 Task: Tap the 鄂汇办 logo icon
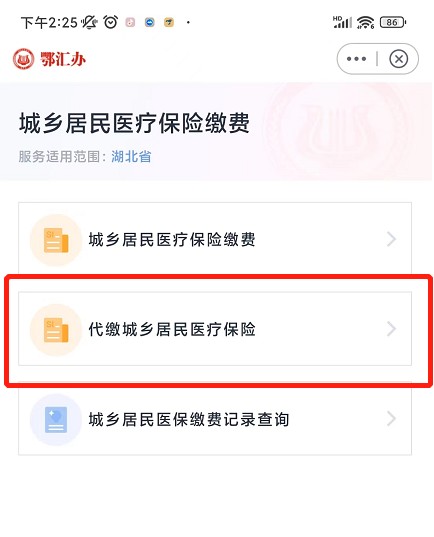coord(23,59)
